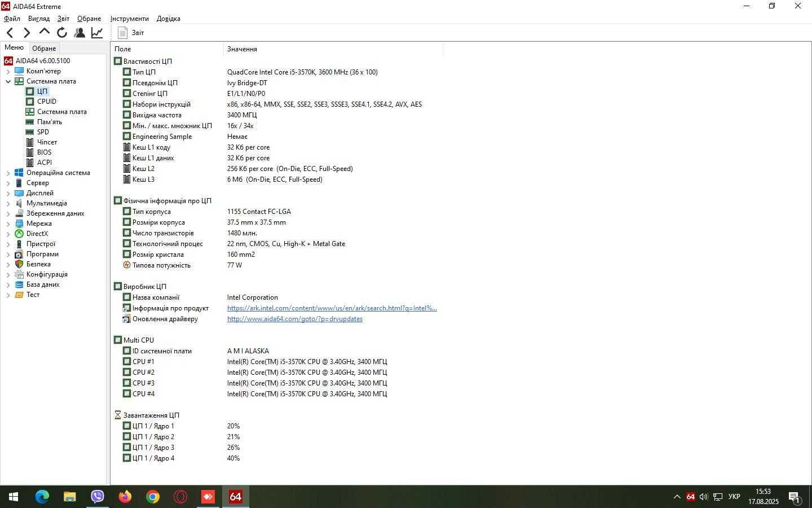Expand the Сервер tree node

[x=8, y=183]
